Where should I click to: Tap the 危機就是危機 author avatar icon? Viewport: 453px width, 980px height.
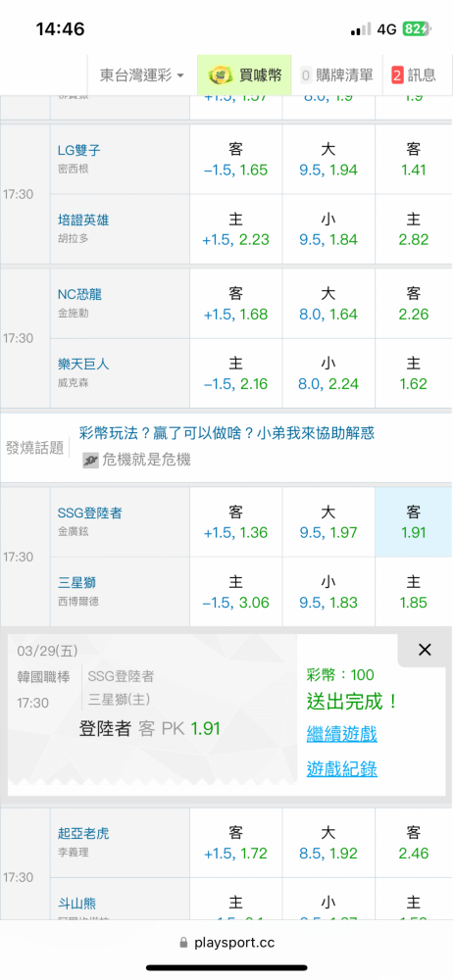click(91, 461)
